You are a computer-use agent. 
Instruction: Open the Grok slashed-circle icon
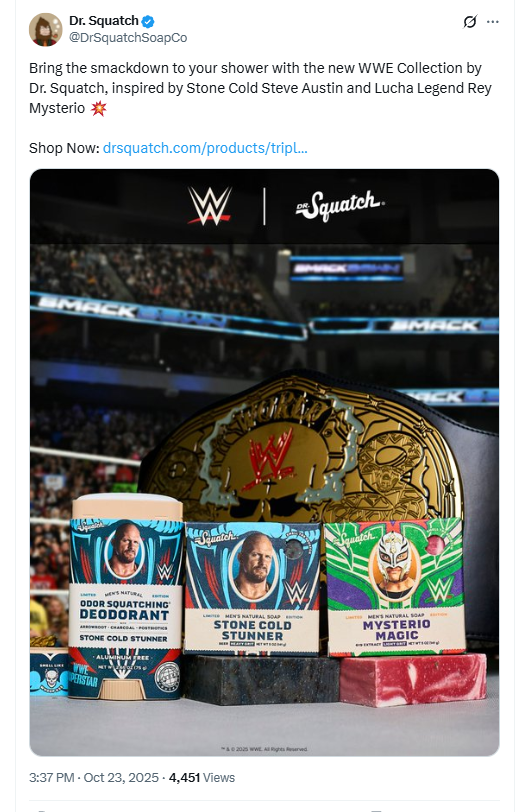pyautogui.click(x=470, y=22)
